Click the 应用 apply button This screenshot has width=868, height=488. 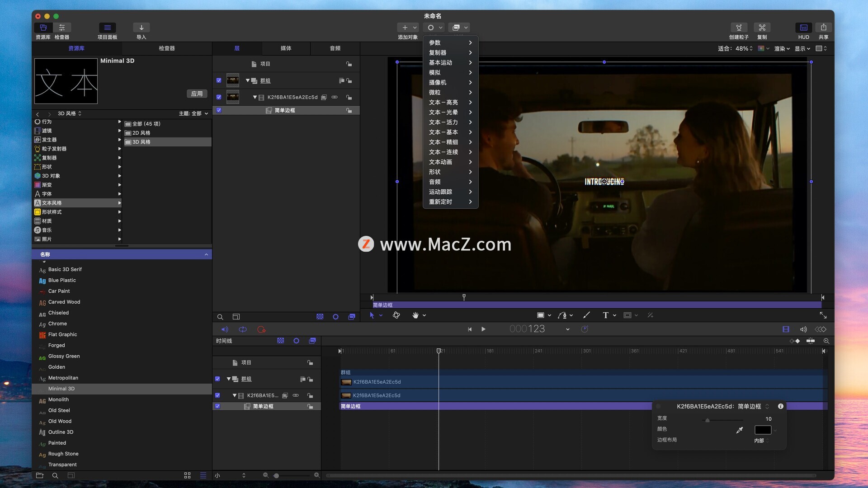click(x=197, y=94)
